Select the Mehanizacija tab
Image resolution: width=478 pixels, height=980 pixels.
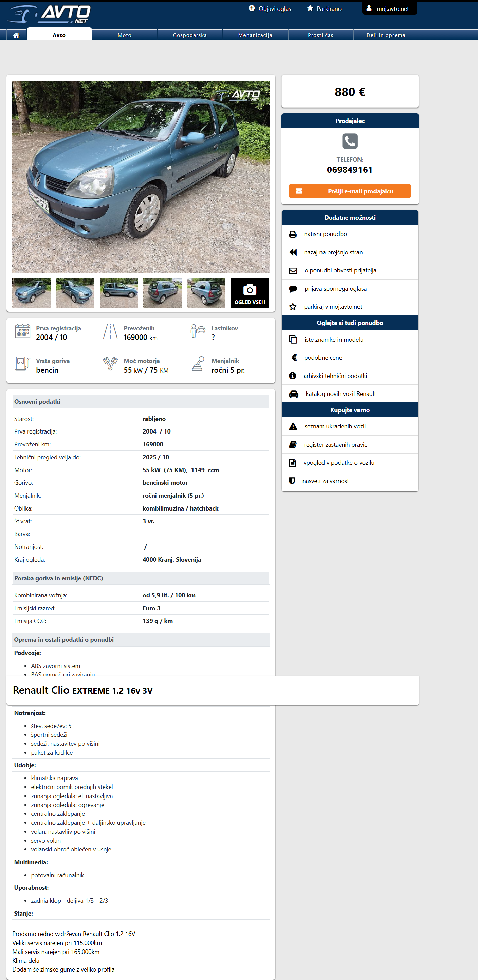pyautogui.click(x=255, y=35)
